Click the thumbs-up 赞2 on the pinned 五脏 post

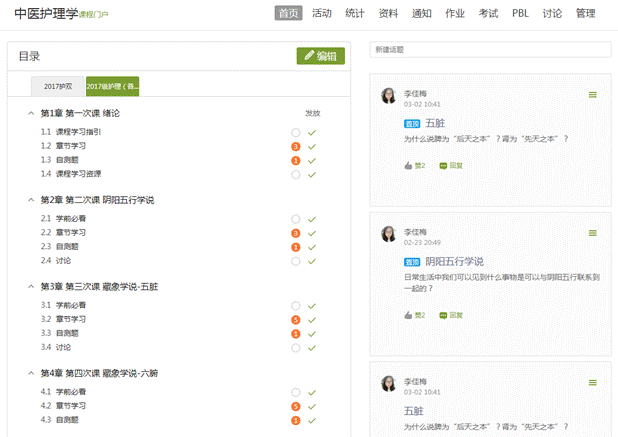point(415,166)
